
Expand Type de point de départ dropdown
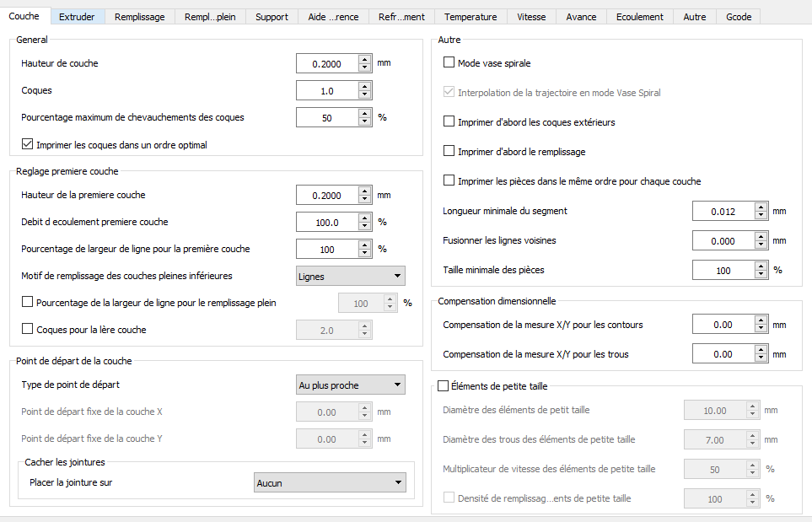(x=351, y=385)
